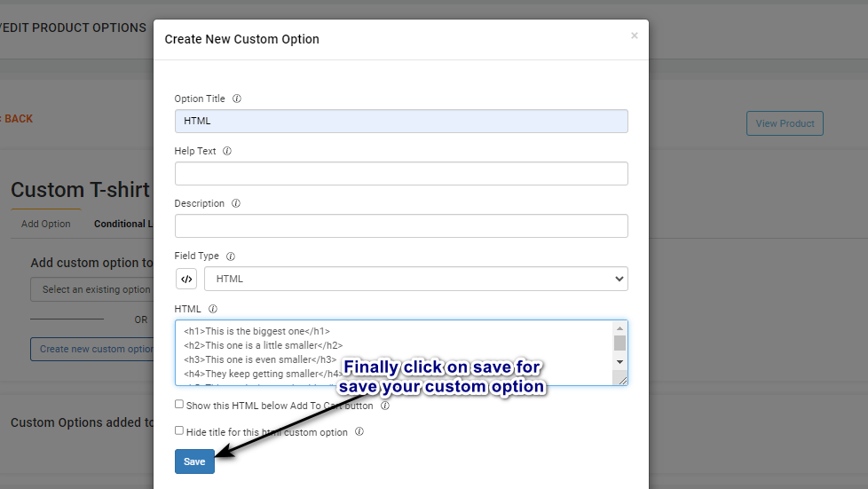Click info icon beside Hide title checkbox

(359, 431)
